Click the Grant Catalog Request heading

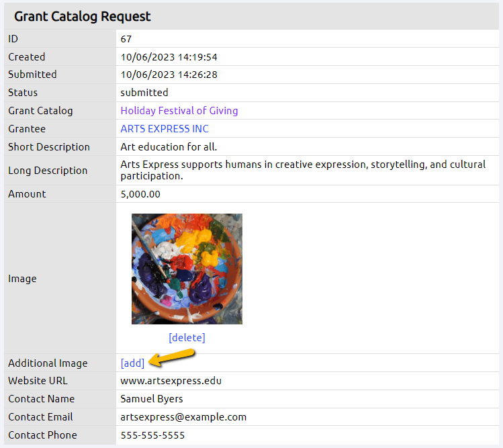click(83, 16)
